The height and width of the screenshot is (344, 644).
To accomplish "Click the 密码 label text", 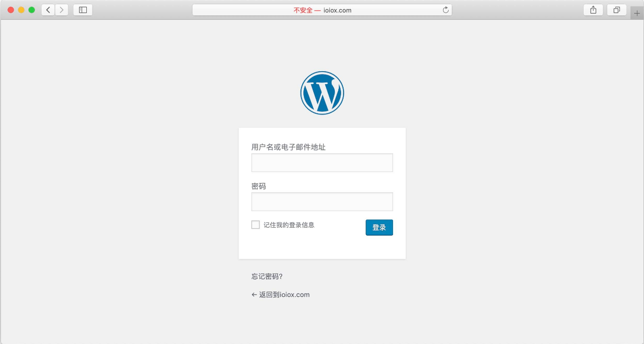I will (259, 186).
